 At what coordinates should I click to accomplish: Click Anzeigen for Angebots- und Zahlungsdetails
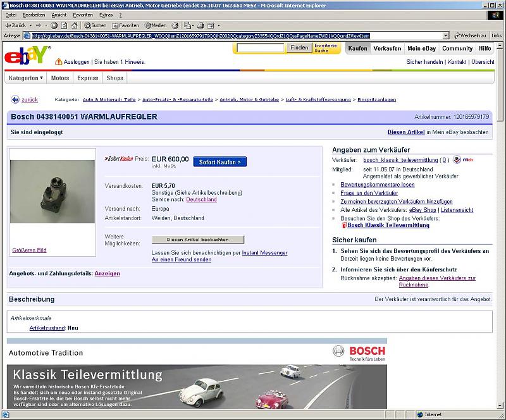pos(107,273)
